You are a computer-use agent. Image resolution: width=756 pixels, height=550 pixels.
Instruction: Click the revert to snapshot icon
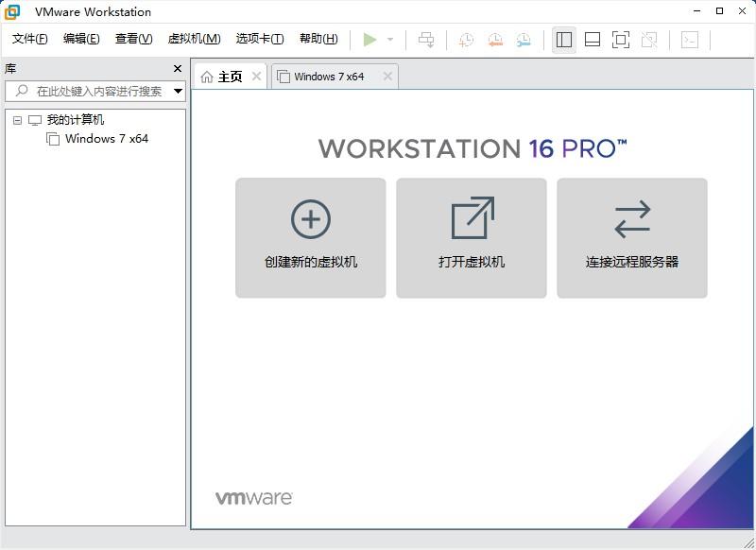pos(495,40)
